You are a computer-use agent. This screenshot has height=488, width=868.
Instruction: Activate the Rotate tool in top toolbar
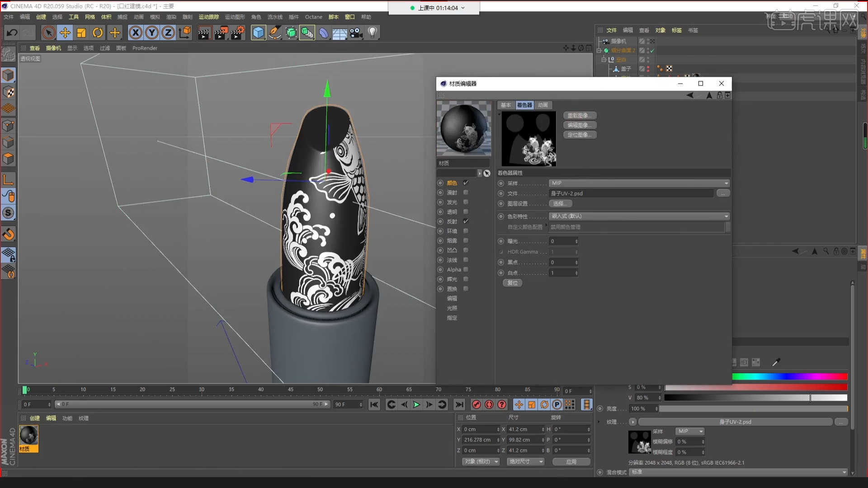click(98, 33)
